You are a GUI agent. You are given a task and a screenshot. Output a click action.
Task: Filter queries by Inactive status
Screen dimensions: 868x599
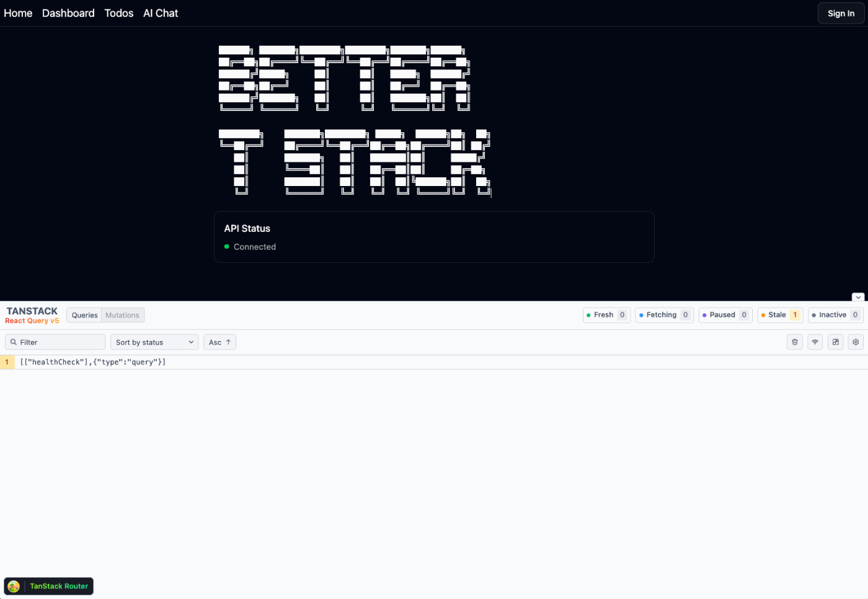836,315
